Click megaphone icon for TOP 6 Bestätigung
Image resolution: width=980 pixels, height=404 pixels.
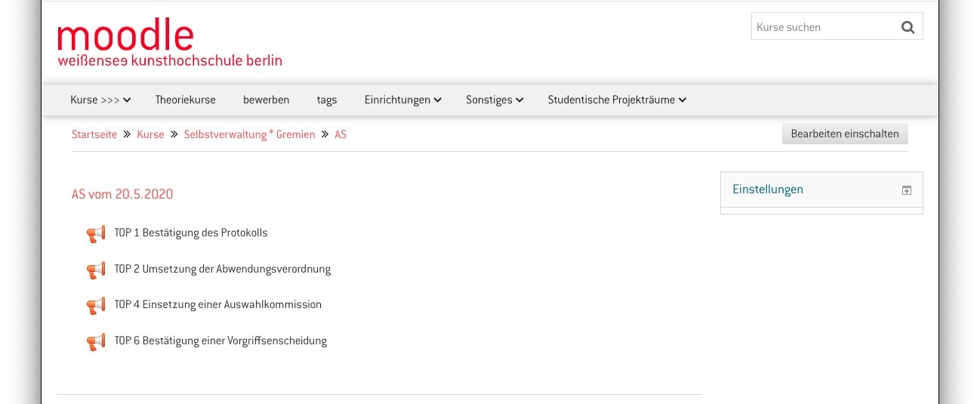pyautogui.click(x=96, y=342)
